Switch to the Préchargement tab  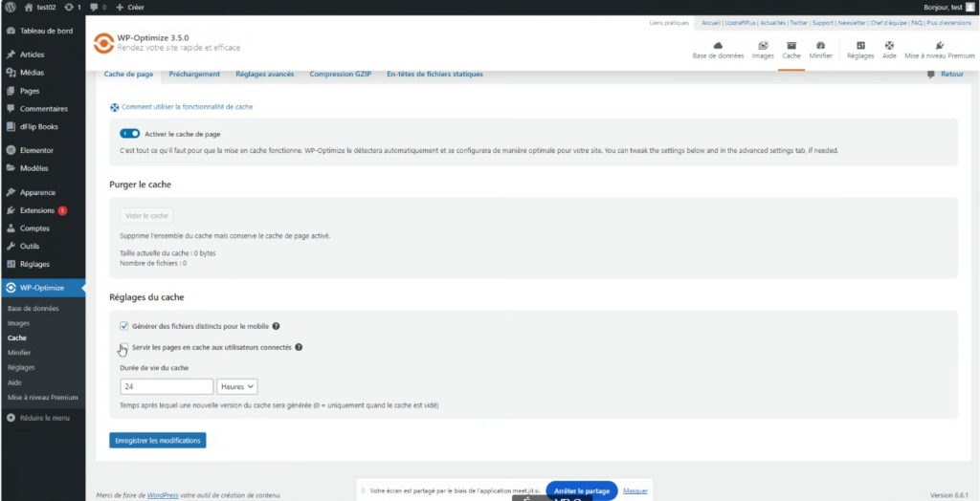pos(194,74)
